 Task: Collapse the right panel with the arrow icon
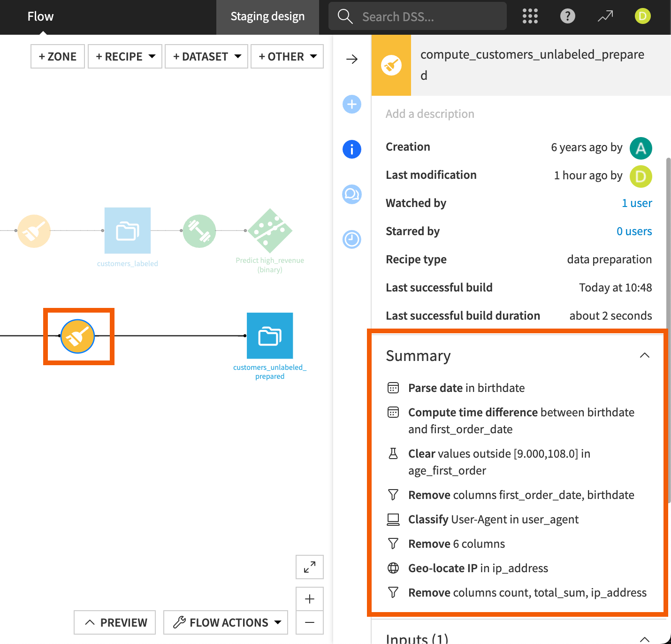pos(352,59)
